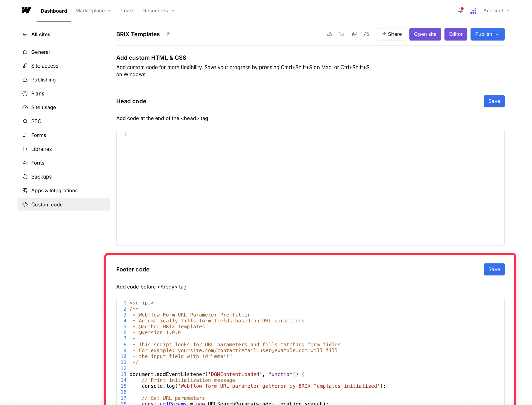The image size is (532, 405).
Task: Open Backups settings
Action: coord(64,177)
